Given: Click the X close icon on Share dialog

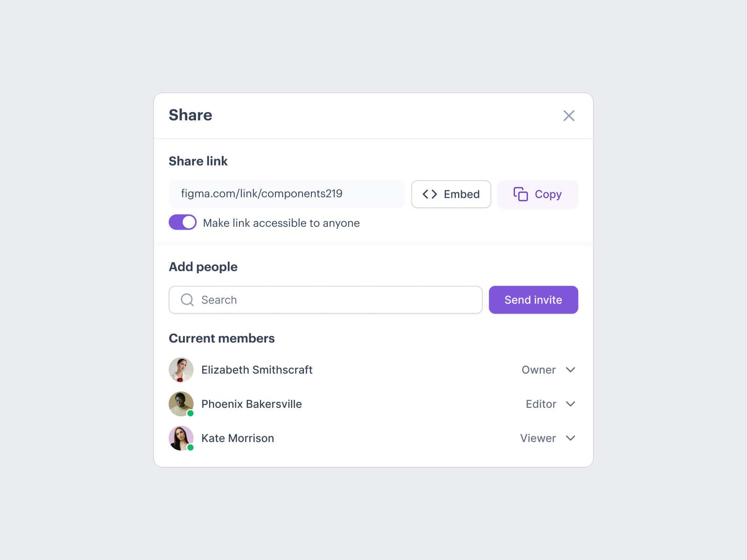Looking at the screenshot, I should [569, 115].
